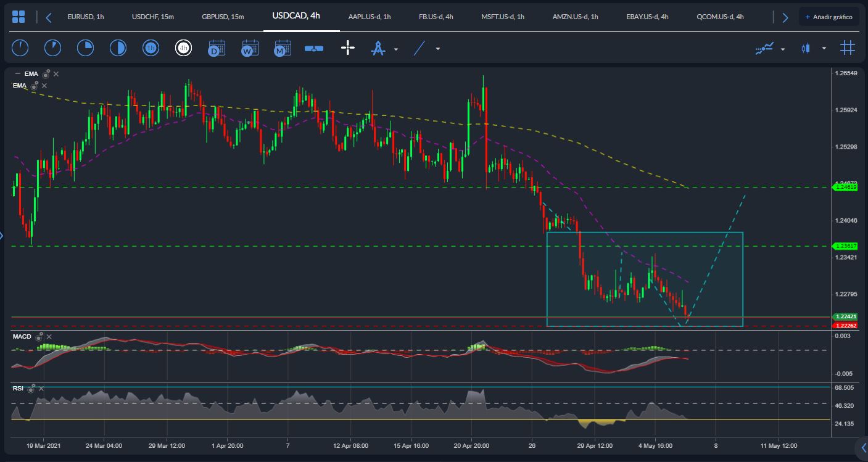Select the trend line drawing tool
This screenshot has width=868, height=462.
click(420, 47)
